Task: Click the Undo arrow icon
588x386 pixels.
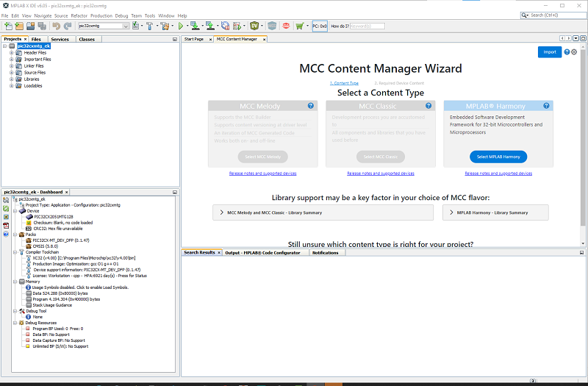Action: (x=57, y=26)
